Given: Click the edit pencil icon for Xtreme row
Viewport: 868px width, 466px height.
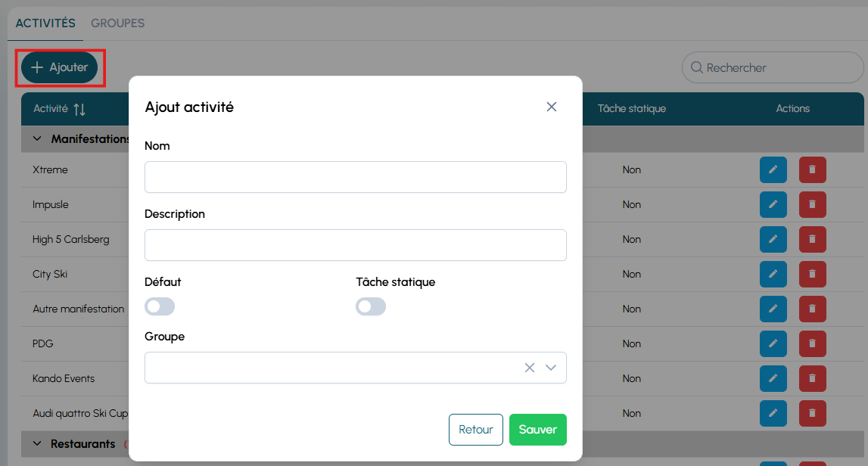Looking at the screenshot, I should click(x=773, y=170).
